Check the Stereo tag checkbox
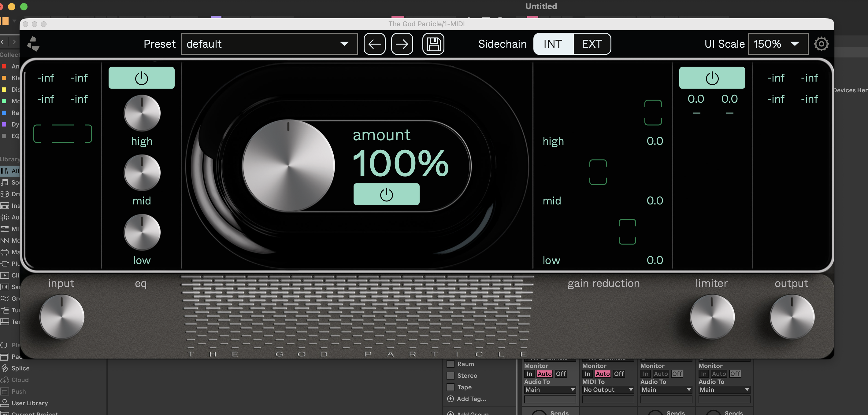Screen dimensions: 868x415 click(x=451, y=376)
